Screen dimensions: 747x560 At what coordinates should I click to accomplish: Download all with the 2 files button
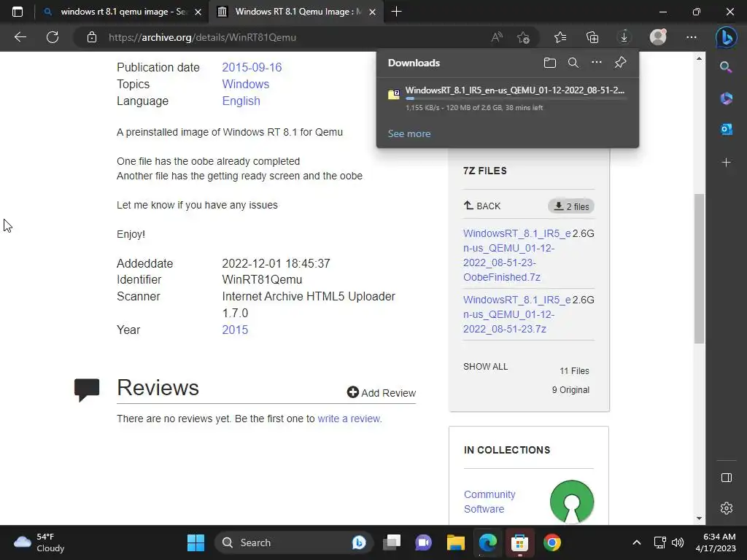tap(571, 206)
